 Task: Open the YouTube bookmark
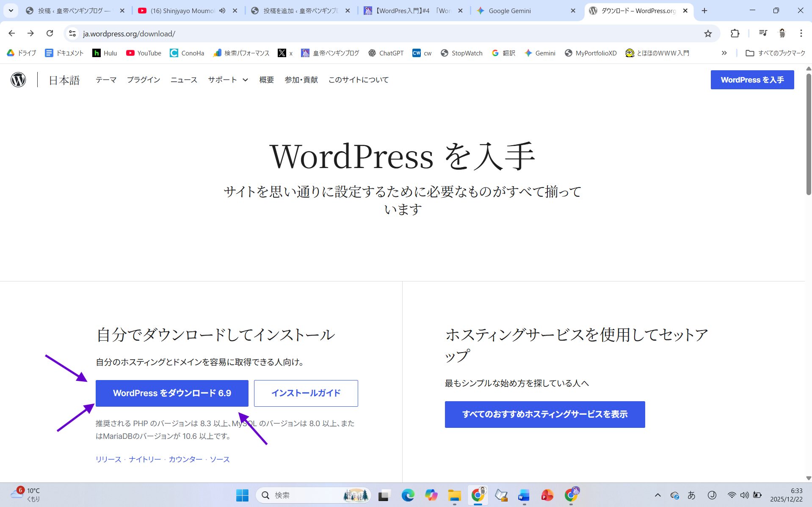pyautogui.click(x=144, y=53)
